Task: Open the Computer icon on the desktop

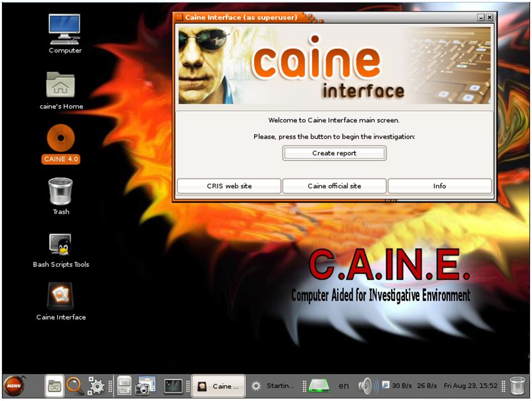Action: point(64,30)
